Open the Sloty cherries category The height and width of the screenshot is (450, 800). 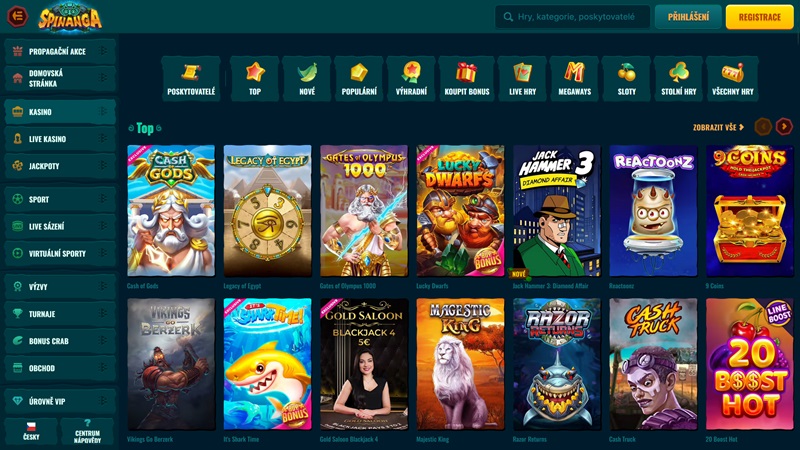[x=627, y=72]
